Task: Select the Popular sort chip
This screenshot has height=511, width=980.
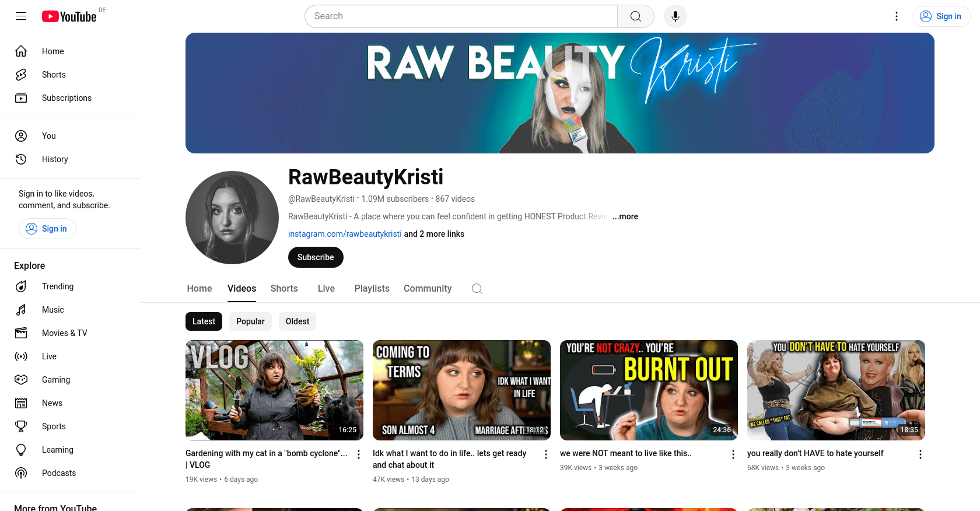Action: (x=250, y=321)
